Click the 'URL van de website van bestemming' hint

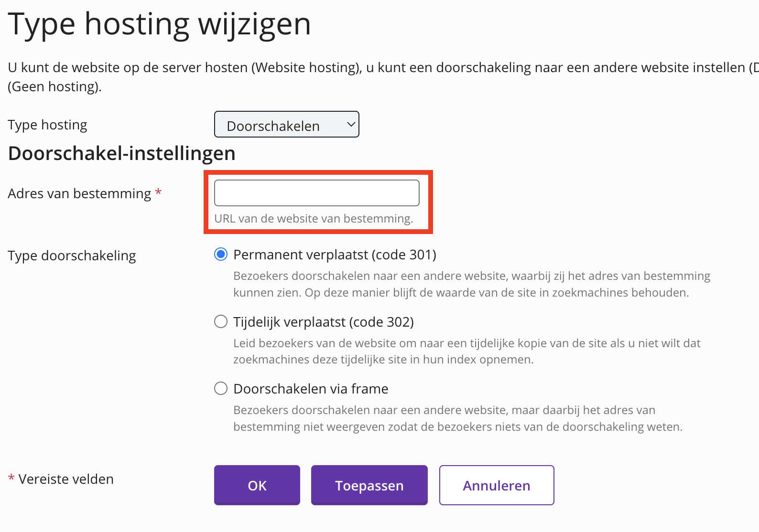[314, 219]
